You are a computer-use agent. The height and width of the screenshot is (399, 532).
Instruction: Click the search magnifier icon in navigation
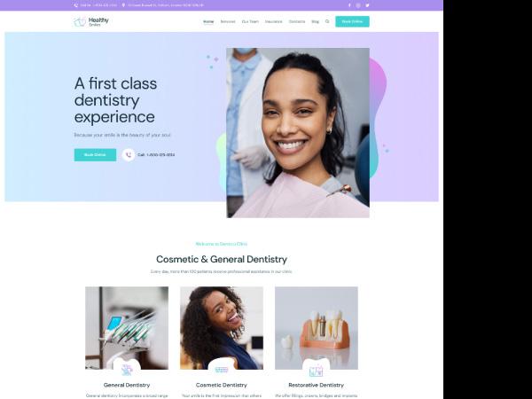click(327, 21)
